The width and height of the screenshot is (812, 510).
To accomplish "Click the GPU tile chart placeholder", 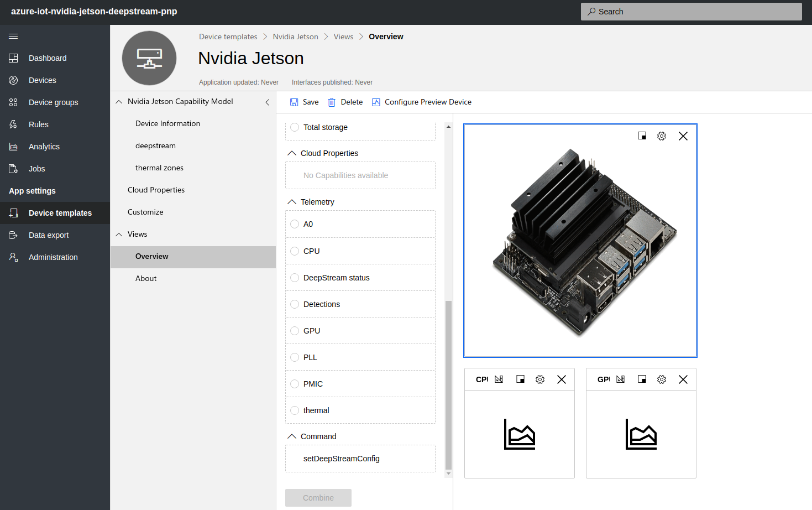I will click(x=641, y=434).
